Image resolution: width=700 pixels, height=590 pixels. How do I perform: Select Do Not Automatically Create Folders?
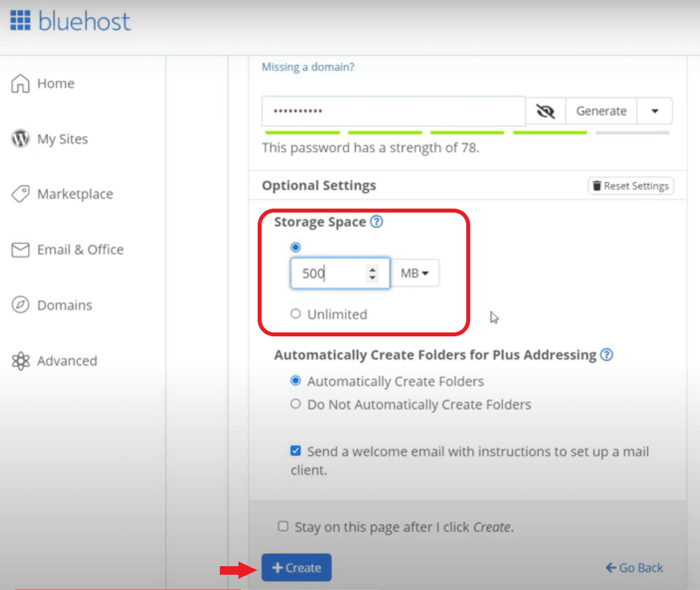295,403
